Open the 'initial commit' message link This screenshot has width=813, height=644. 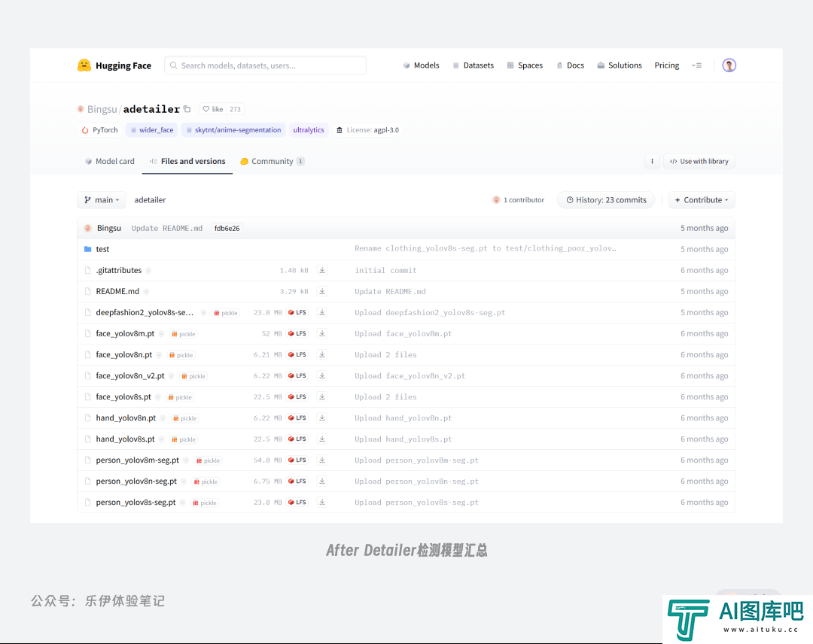pyautogui.click(x=385, y=270)
